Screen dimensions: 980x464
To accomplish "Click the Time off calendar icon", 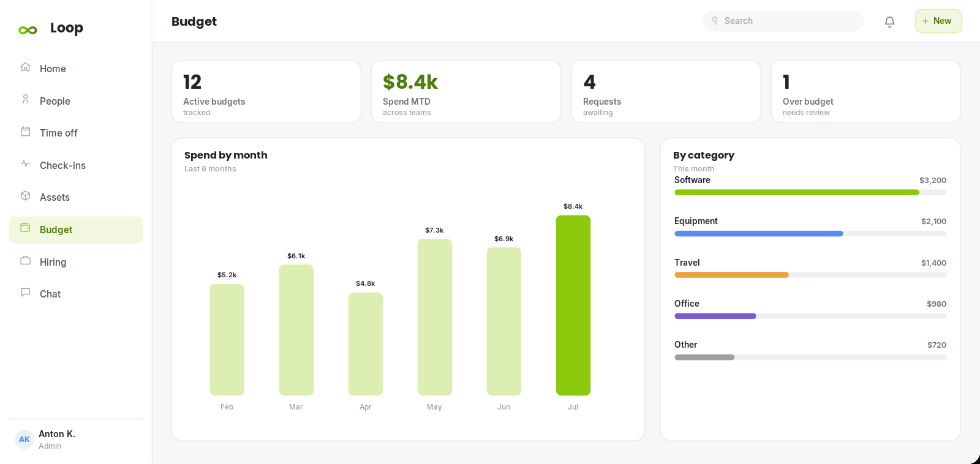I will 25,131.
